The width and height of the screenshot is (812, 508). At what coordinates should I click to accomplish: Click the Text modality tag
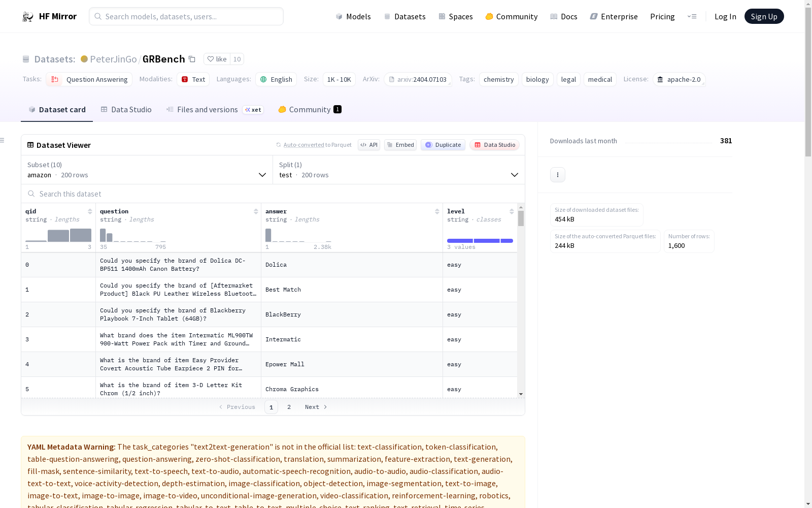point(193,79)
